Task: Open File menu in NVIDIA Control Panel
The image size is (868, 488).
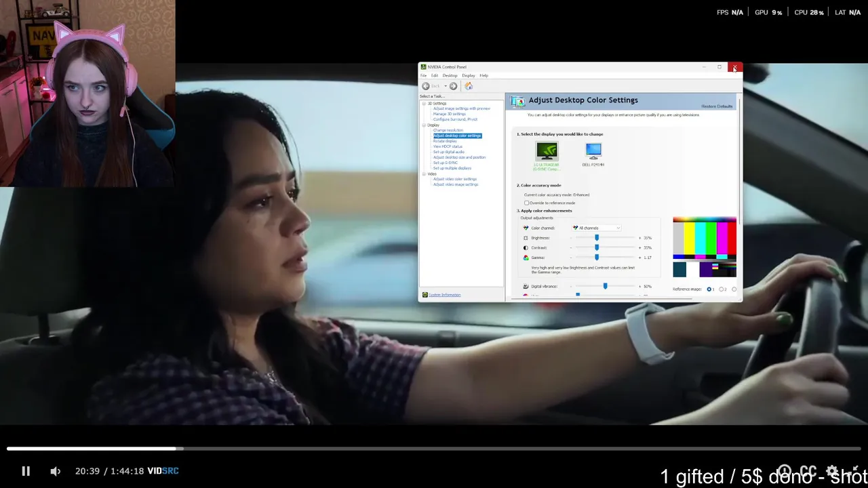Action: (424, 75)
